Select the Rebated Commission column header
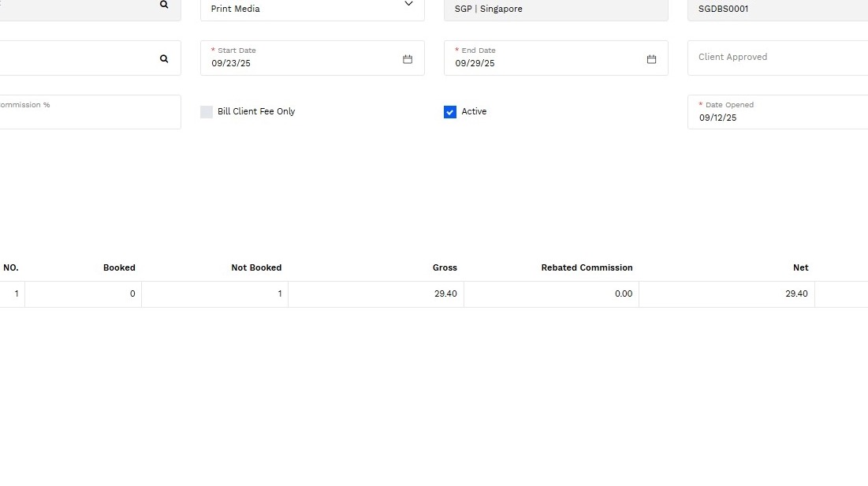 [587, 268]
